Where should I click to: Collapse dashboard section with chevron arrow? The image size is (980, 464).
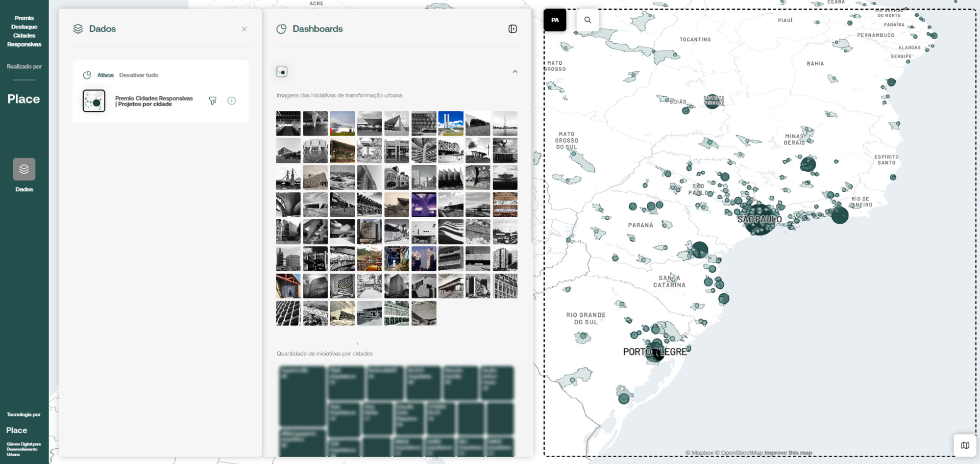(x=514, y=72)
